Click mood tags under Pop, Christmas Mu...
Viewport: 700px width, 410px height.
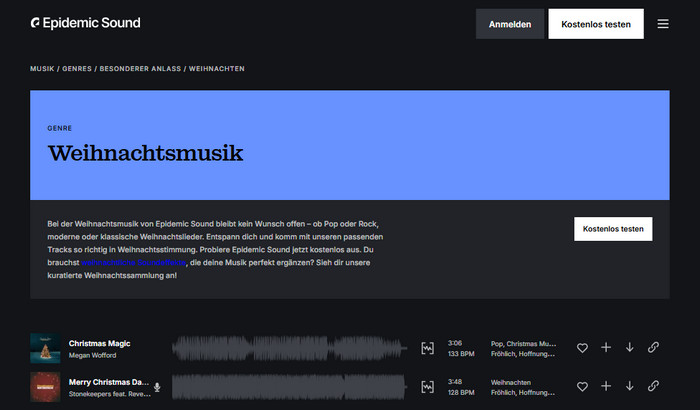[x=523, y=354]
